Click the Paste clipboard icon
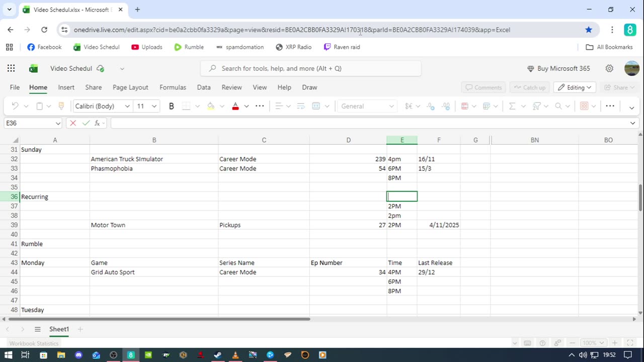This screenshot has height=362, width=644. pos(39,106)
